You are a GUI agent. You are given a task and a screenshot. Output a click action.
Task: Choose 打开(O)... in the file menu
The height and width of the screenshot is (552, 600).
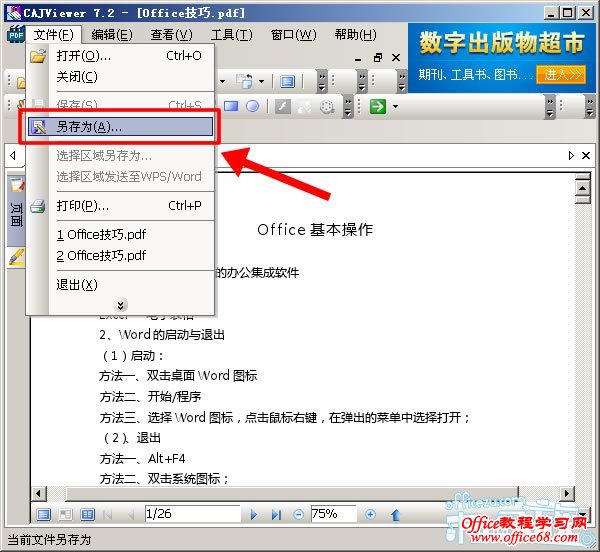tap(120, 56)
